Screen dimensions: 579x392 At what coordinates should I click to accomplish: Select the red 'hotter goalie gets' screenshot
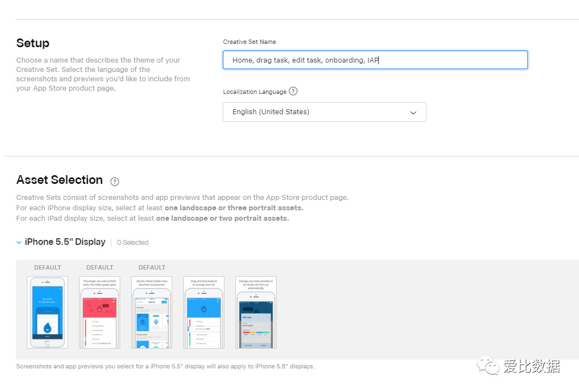99,312
